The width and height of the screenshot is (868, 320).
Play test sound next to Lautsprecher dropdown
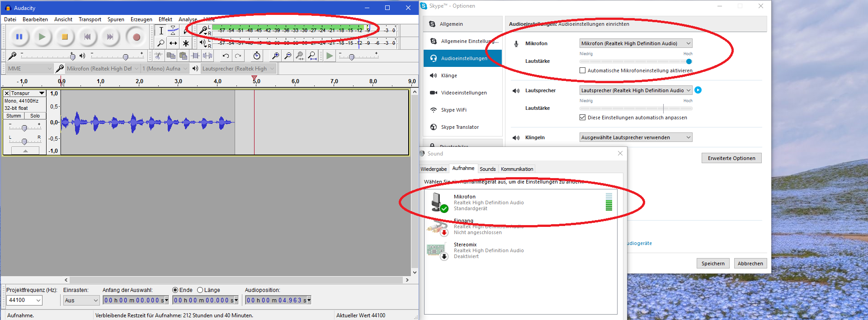tap(698, 90)
